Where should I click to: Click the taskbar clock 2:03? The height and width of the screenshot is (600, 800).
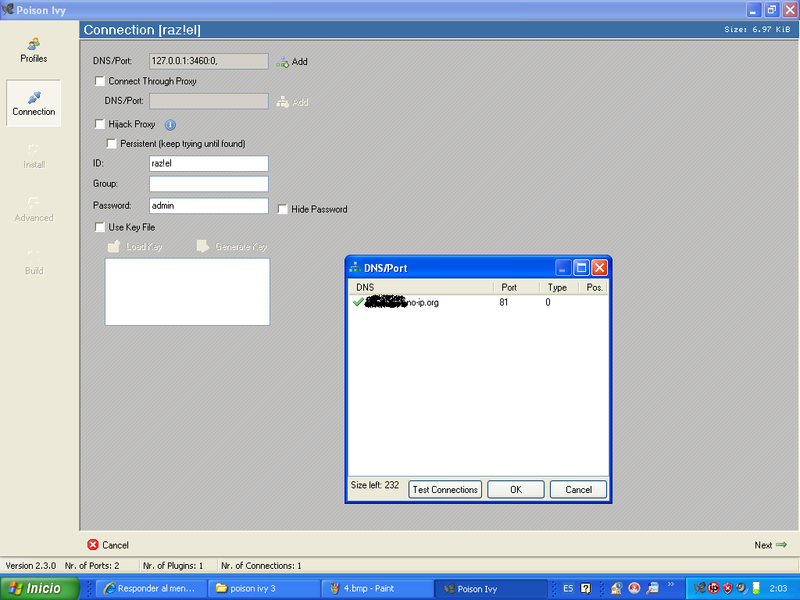click(778, 588)
